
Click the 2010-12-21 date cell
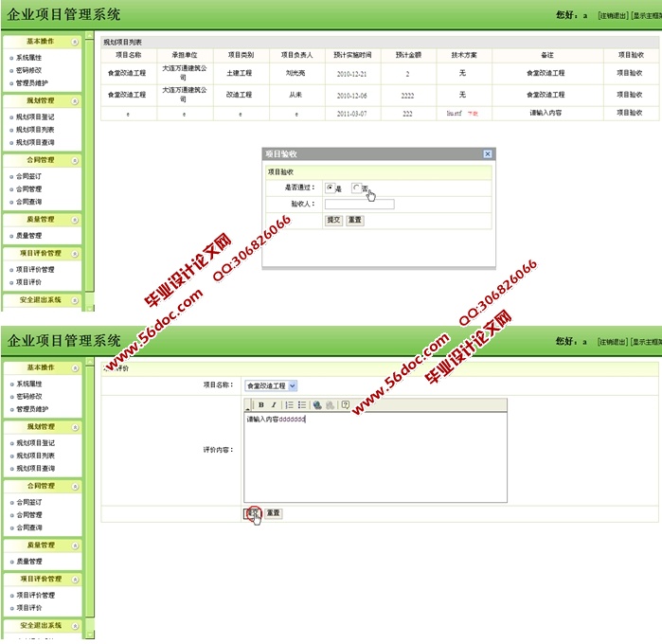click(351, 74)
